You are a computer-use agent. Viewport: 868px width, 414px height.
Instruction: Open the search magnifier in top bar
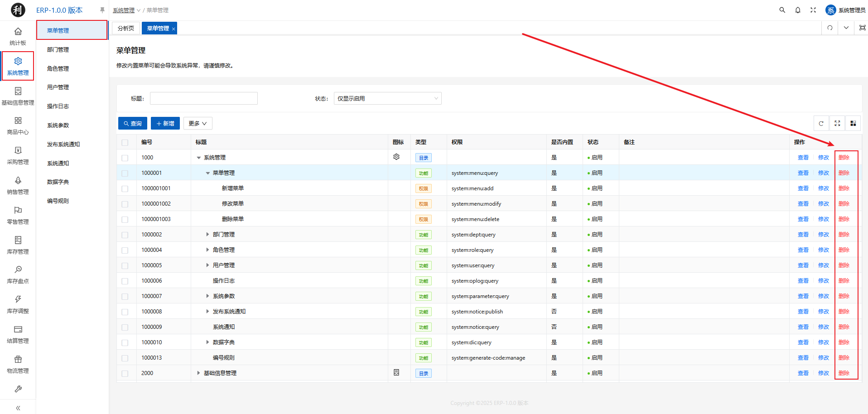782,10
